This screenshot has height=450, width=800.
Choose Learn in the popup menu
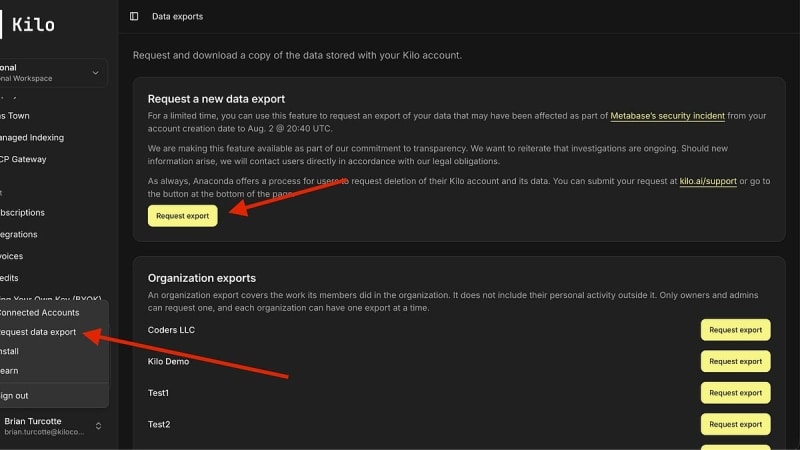[x=9, y=371]
